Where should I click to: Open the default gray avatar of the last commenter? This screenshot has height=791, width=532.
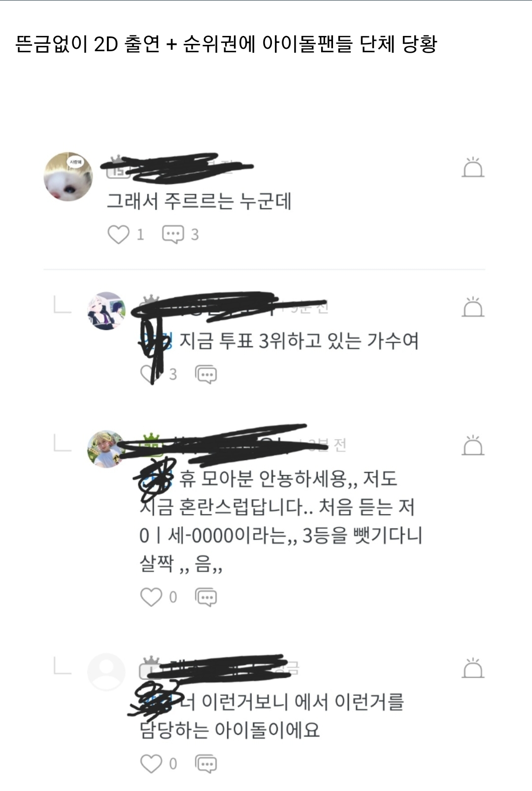click(x=106, y=672)
